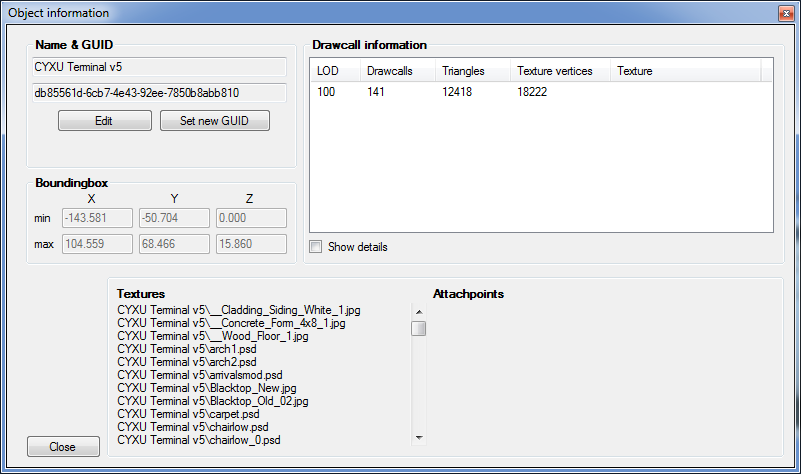Click the min X bounding box field
This screenshot has height=474, width=801.
98,218
